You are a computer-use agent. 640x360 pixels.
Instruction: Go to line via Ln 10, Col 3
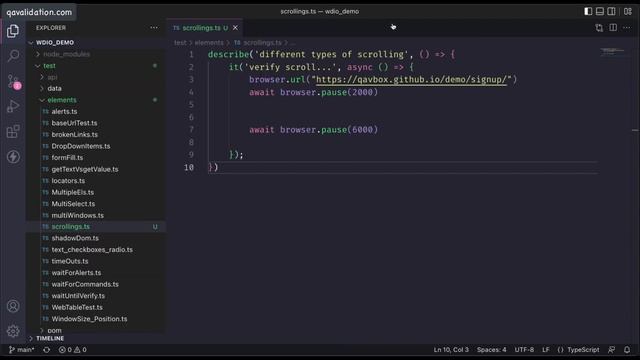[x=451, y=350]
